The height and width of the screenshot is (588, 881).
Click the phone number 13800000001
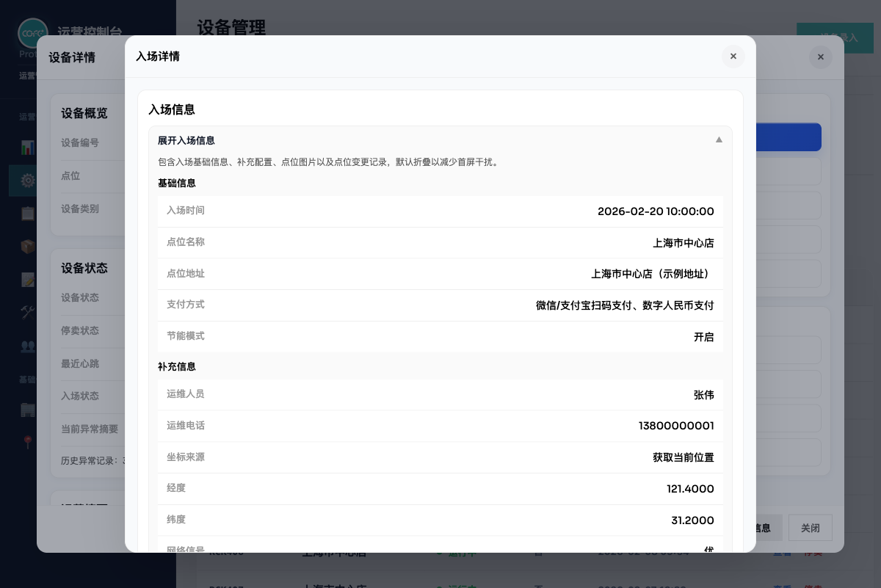676,426
